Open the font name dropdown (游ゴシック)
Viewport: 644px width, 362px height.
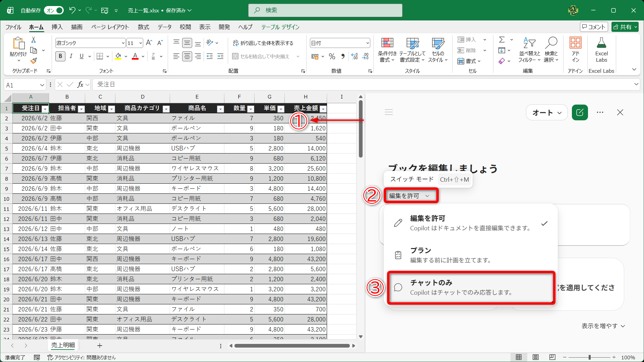123,43
